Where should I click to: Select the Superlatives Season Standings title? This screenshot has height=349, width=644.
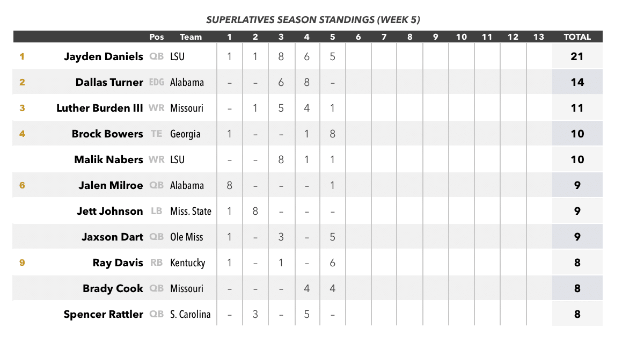point(313,20)
